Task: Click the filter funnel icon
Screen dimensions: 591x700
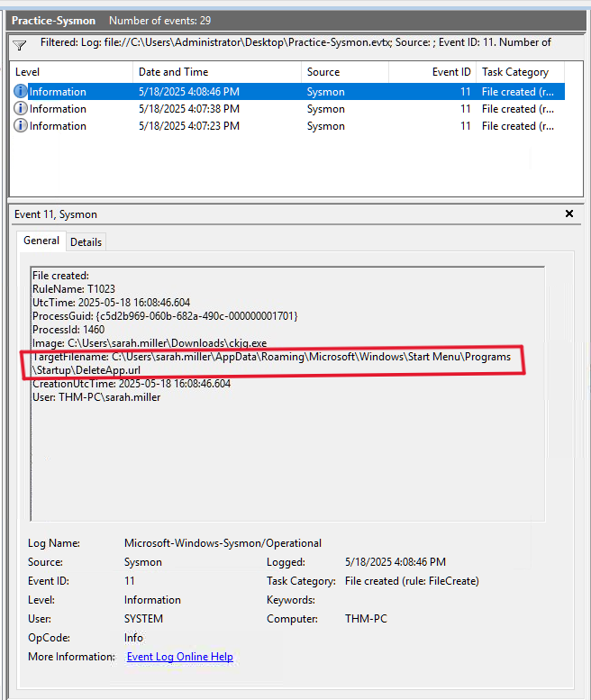Action: [x=20, y=44]
